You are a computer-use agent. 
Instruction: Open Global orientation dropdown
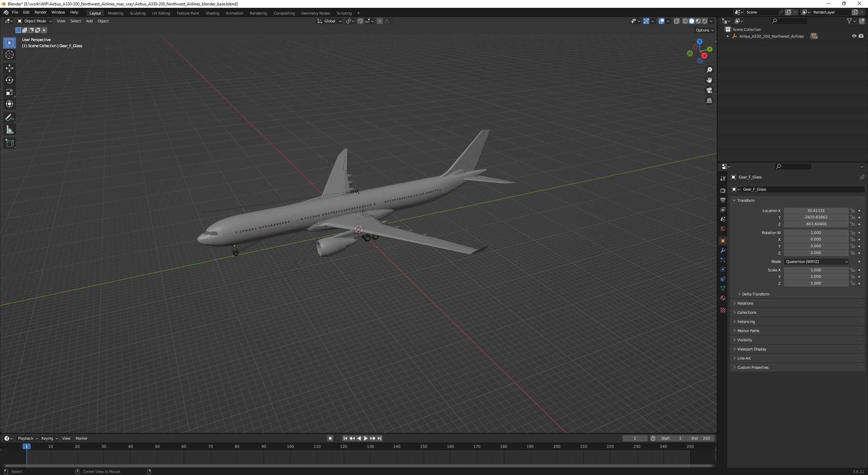(x=330, y=21)
